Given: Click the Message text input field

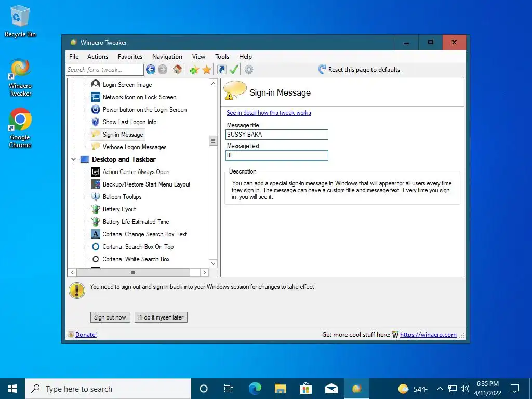Looking at the screenshot, I should coord(277,155).
